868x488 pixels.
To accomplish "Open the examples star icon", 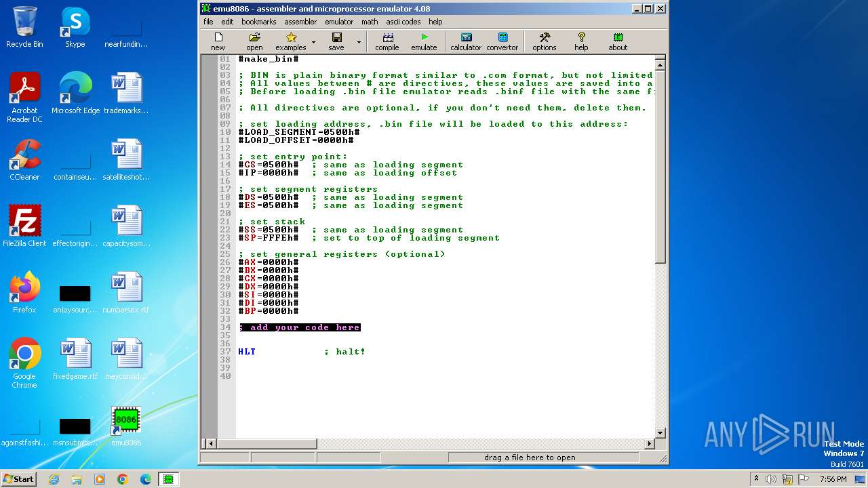I will click(291, 41).
